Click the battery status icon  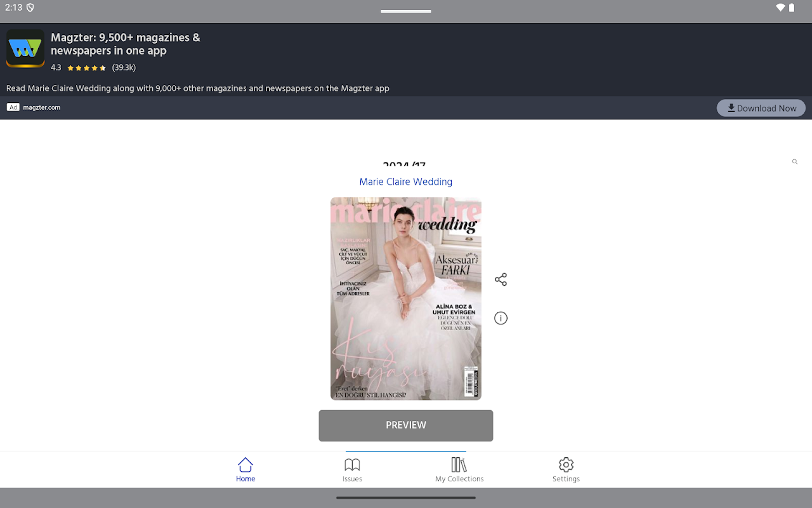[792, 8]
